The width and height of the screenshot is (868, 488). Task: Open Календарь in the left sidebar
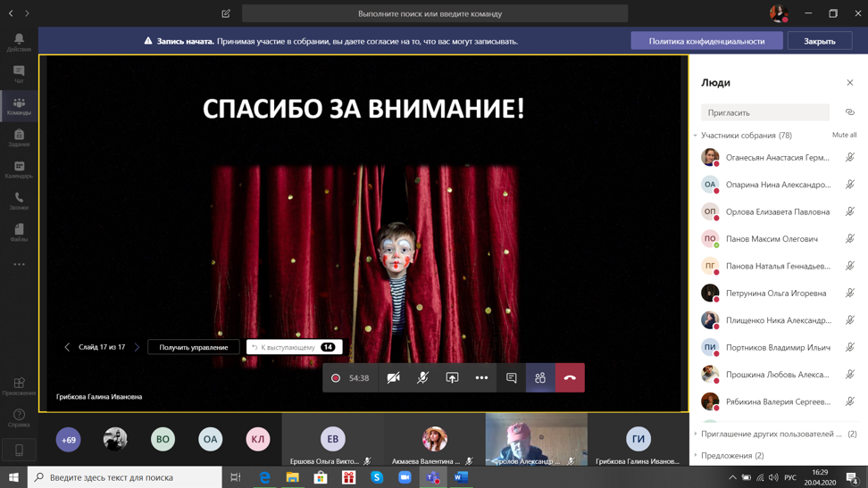[x=19, y=170]
